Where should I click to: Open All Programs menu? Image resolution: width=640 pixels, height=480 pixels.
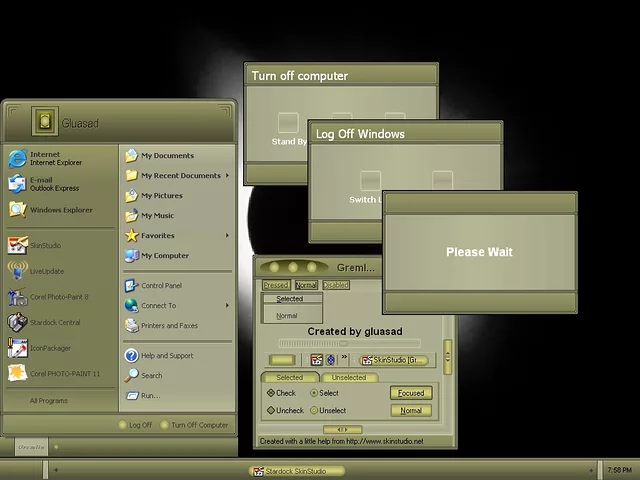point(48,400)
